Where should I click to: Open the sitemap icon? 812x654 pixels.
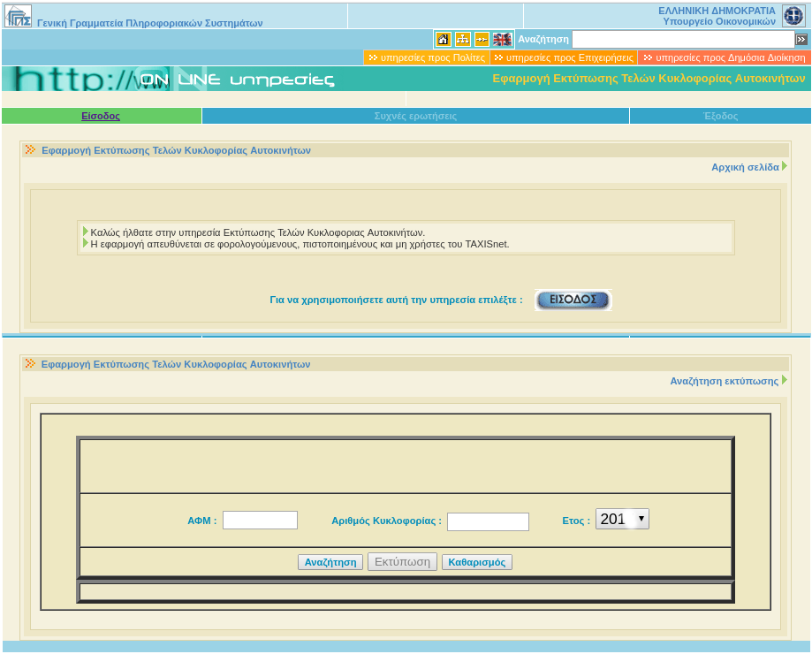[x=463, y=40]
